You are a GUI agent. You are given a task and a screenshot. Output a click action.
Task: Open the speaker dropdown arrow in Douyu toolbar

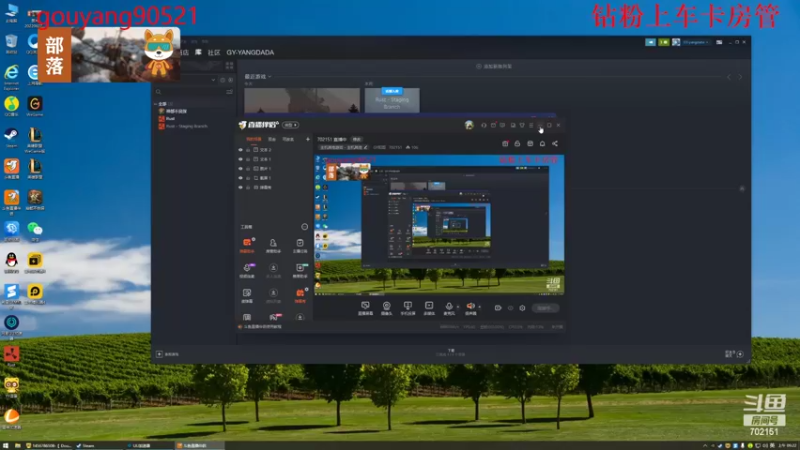[479, 307]
